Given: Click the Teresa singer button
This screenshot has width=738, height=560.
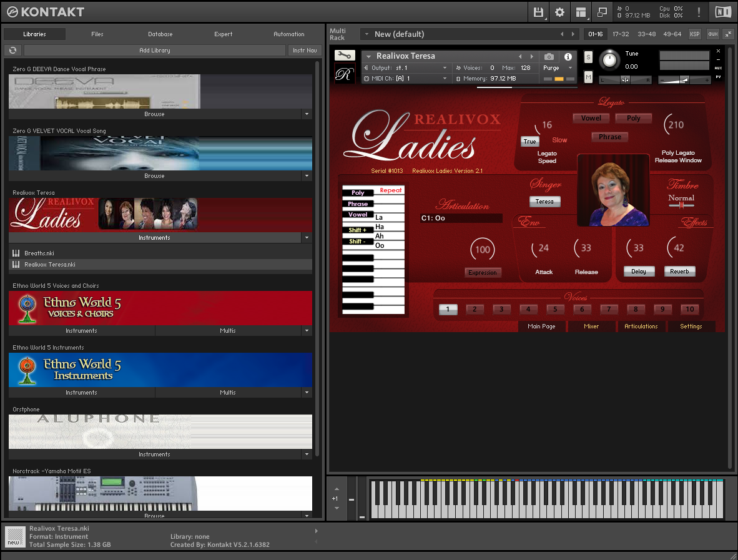Looking at the screenshot, I should [544, 202].
